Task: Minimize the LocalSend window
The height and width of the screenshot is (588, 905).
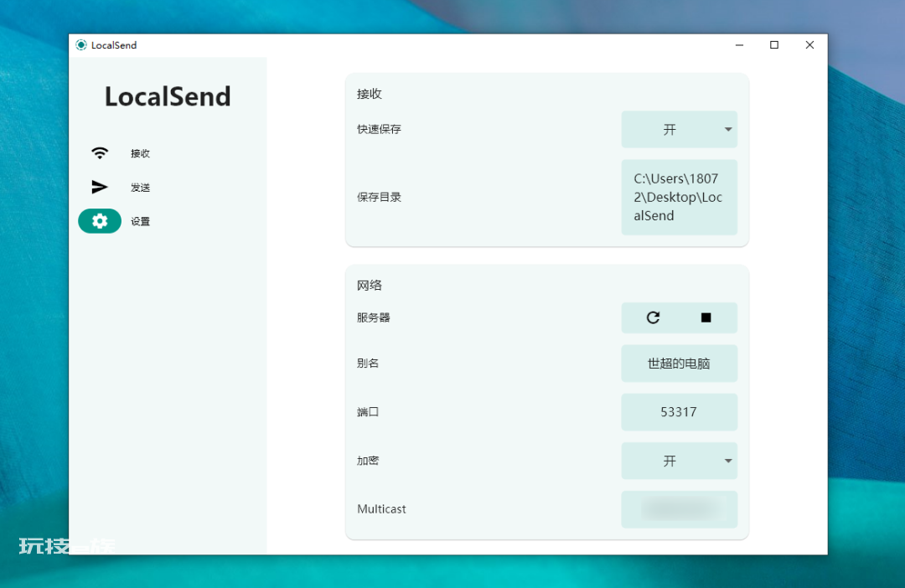Action: [x=739, y=45]
